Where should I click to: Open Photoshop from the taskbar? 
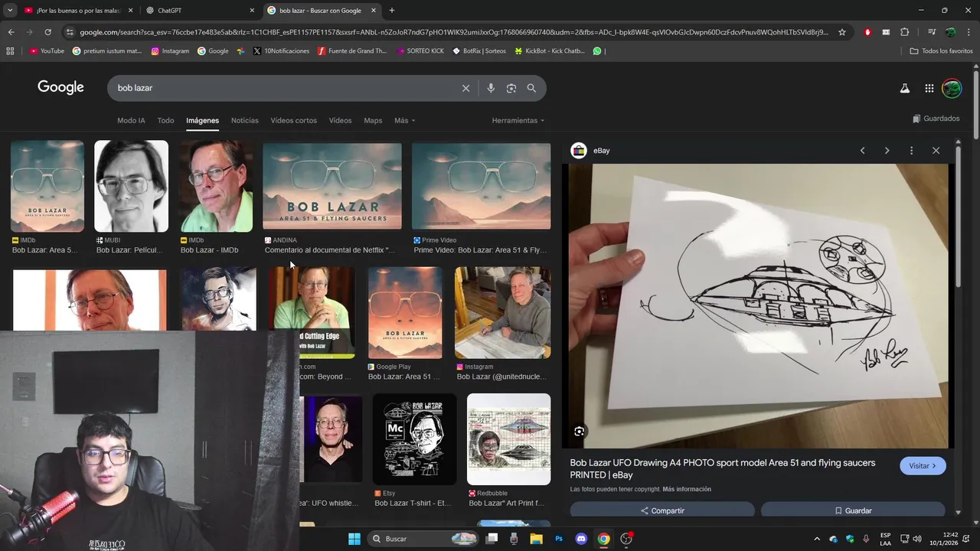pos(559,539)
